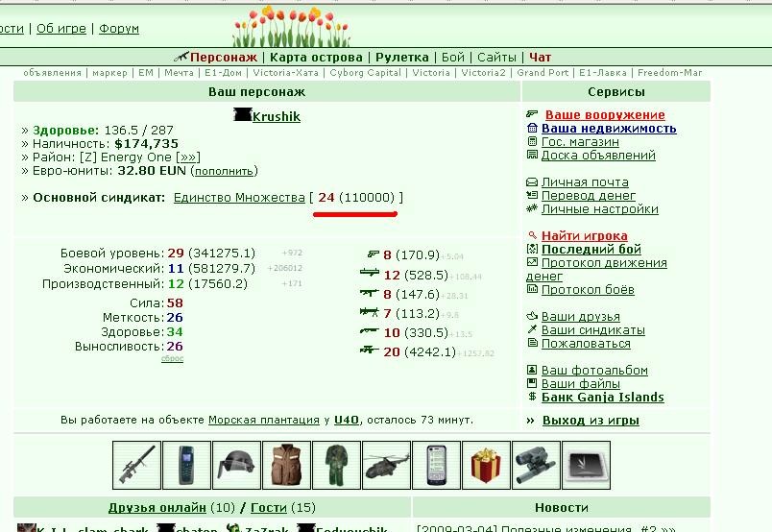Screen dimensions: 772x532
Task: Open the Единство Множества syndicate link
Action: click(x=239, y=198)
